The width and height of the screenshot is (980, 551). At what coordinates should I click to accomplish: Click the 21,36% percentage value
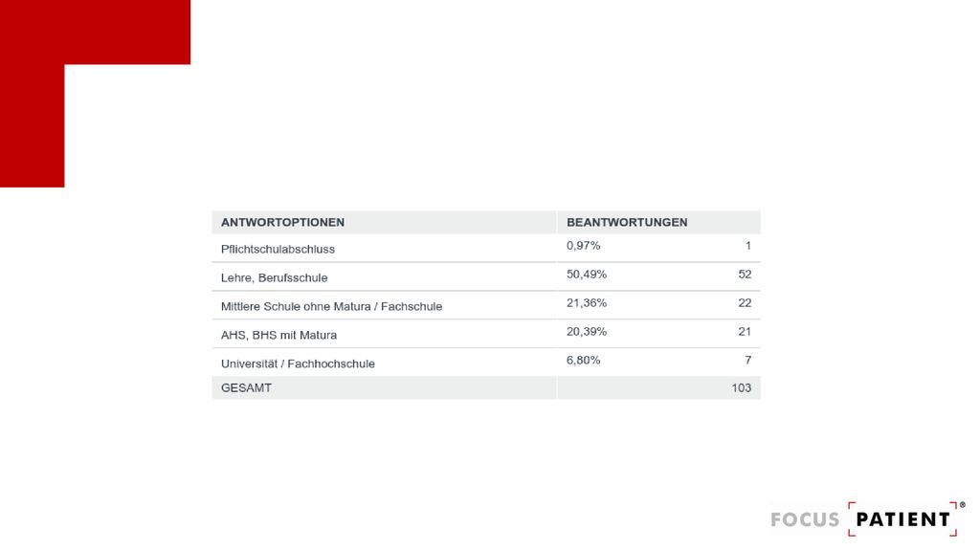point(587,303)
